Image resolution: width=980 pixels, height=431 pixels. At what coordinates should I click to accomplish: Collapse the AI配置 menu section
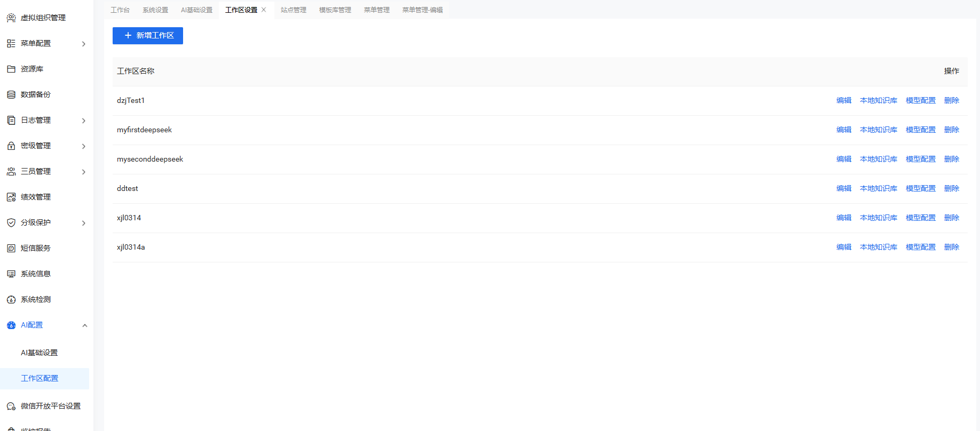point(84,325)
